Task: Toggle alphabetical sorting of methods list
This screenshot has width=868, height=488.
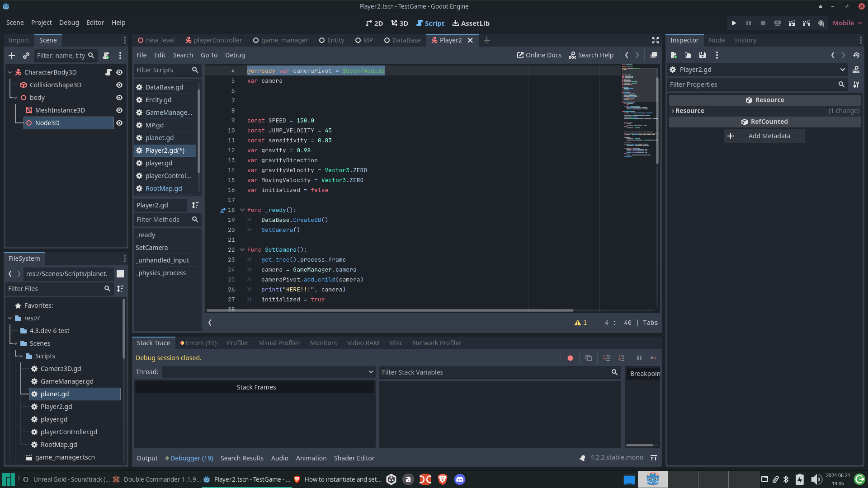Action: (195, 205)
